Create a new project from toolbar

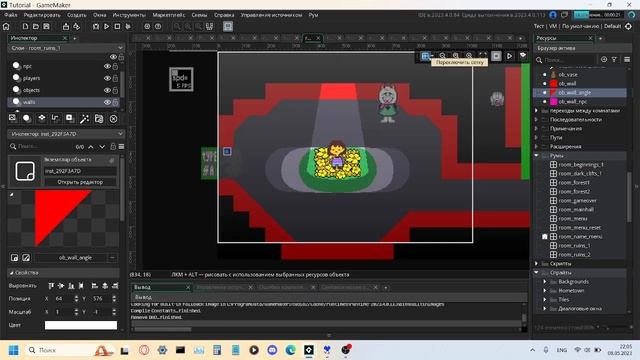click(25, 27)
